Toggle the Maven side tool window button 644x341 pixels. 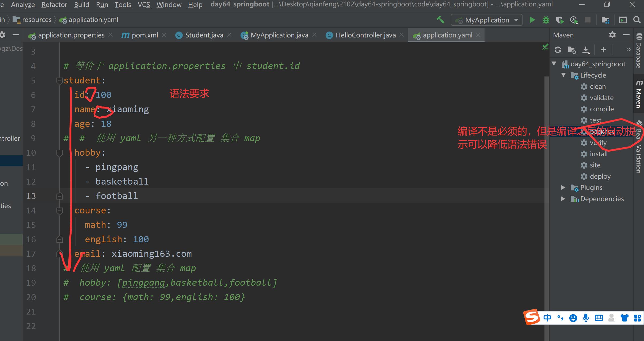click(x=639, y=94)
